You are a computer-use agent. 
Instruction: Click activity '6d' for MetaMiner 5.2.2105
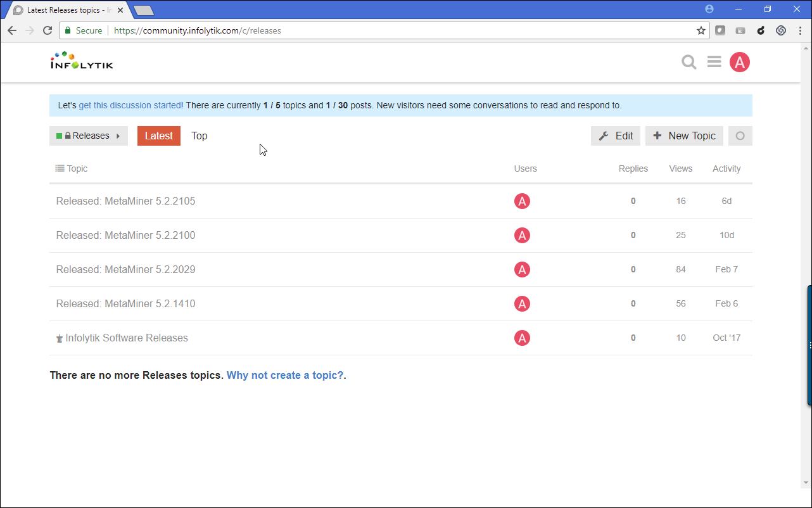726,201
